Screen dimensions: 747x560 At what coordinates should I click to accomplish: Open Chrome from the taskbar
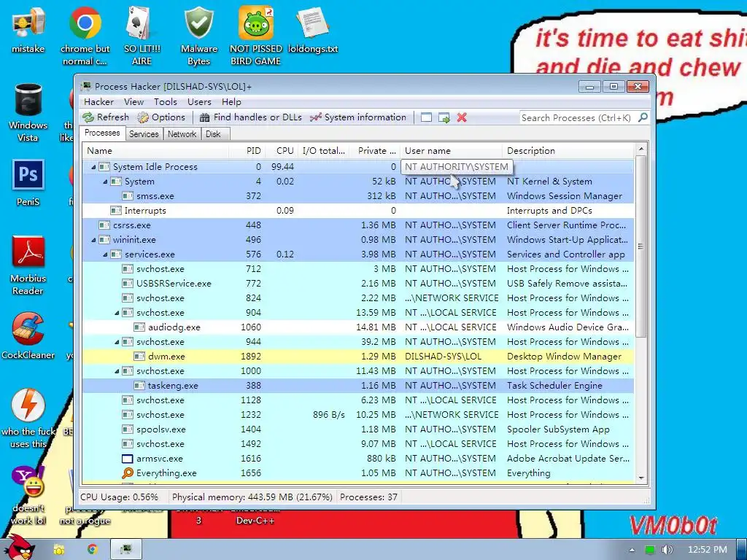[93, 550]
